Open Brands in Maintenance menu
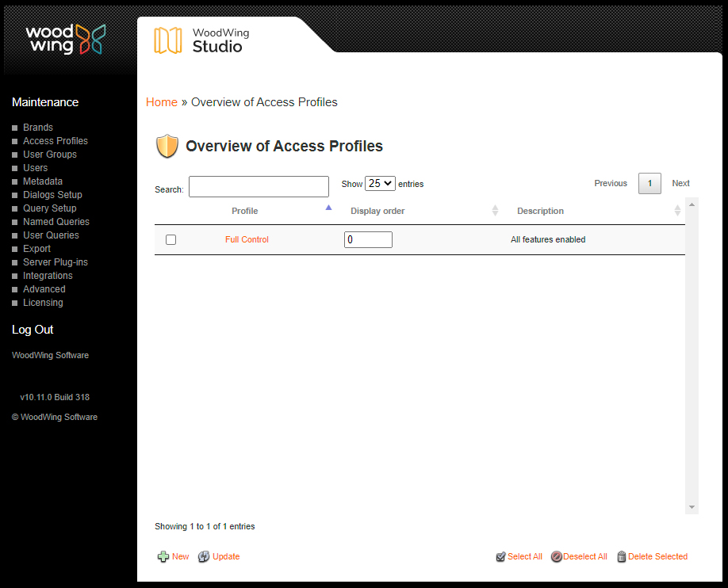This screenshot has width=728, height=588. [x=38, y=128]
